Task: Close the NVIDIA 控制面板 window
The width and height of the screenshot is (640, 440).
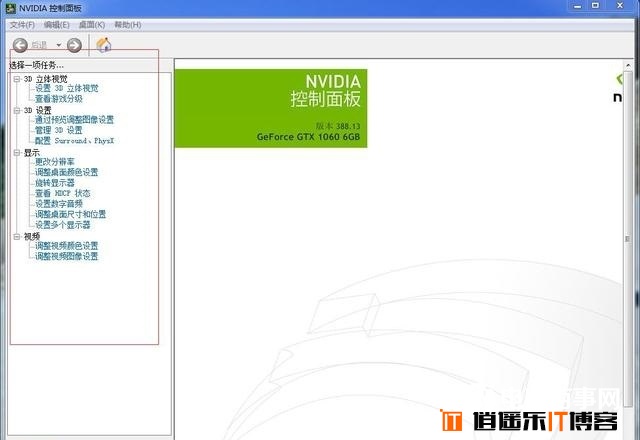Action: pyautogui.click(x=620, y=6)
